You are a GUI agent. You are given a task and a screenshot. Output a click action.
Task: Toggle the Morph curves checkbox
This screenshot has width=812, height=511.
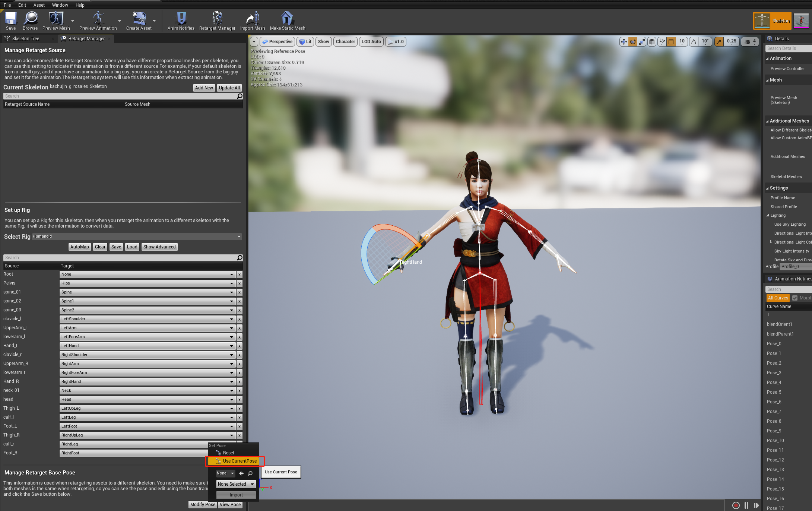795,298
